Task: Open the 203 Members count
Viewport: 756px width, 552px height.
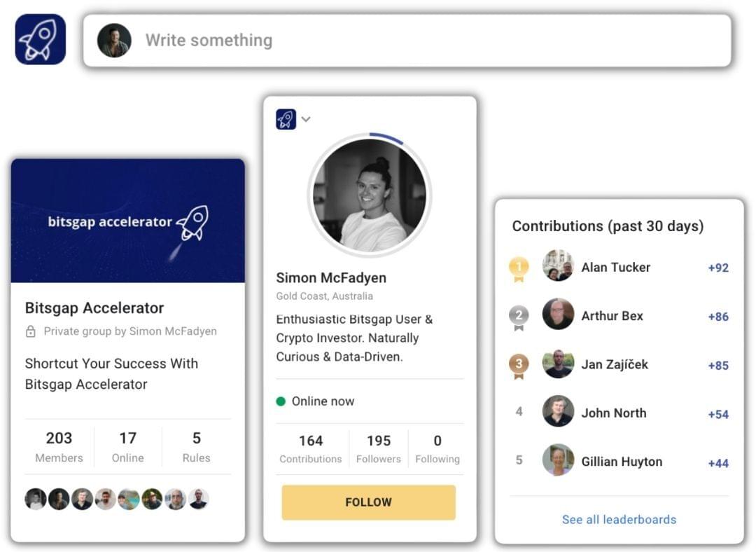Action: click(59, 447)
